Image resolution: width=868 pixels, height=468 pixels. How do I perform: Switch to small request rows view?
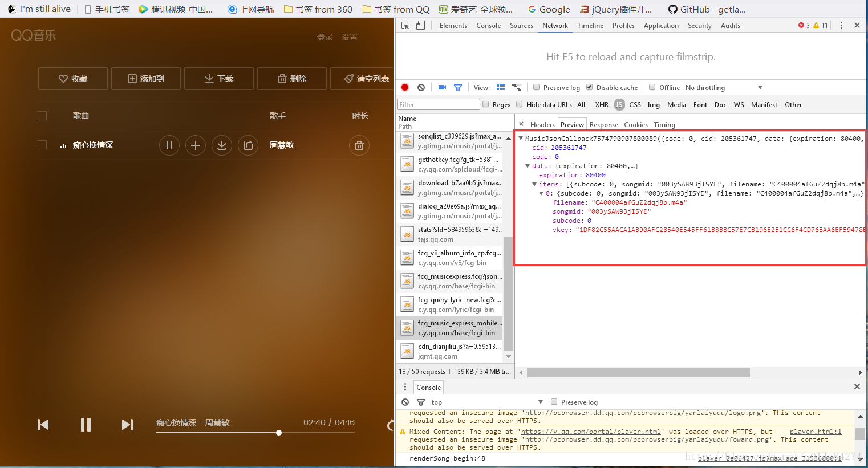tap(517, 87)
